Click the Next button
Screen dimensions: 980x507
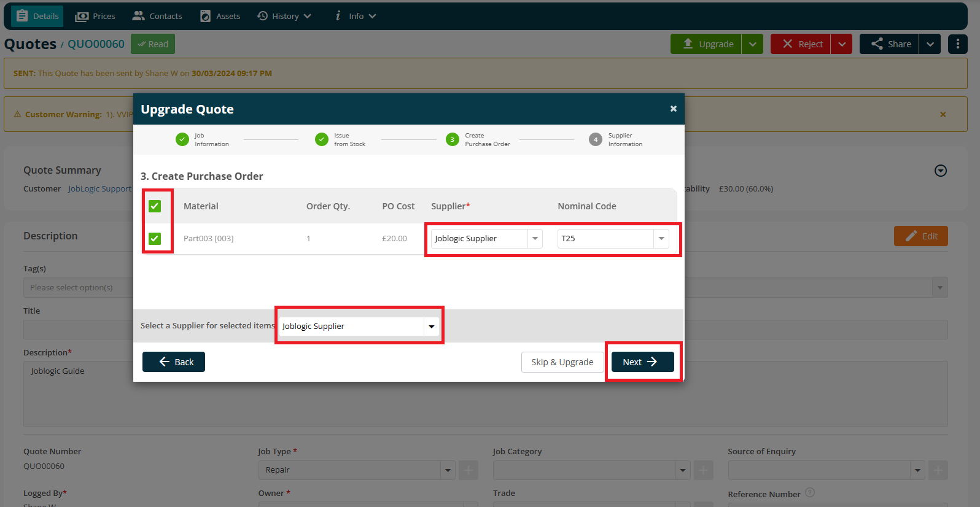point(643,362)
